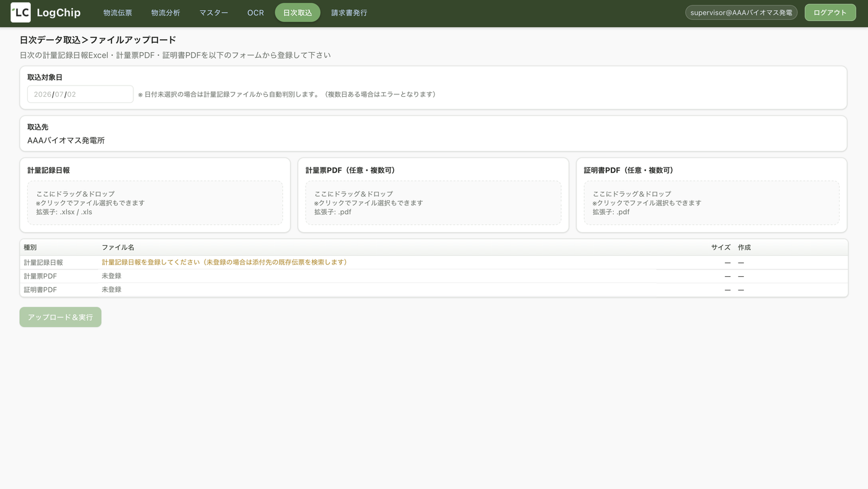Click the 取込対象日 date input field
Screen dimensions: 868x489
81,94
